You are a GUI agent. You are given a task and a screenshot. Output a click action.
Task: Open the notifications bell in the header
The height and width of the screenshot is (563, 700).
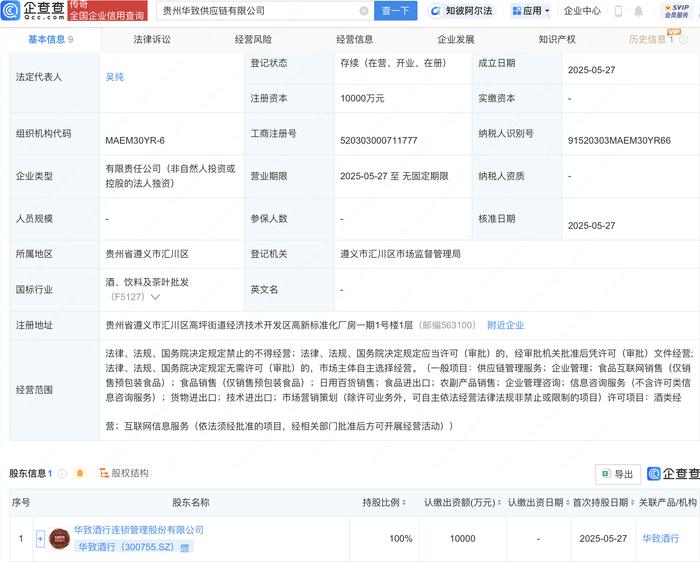coord(638,11)
